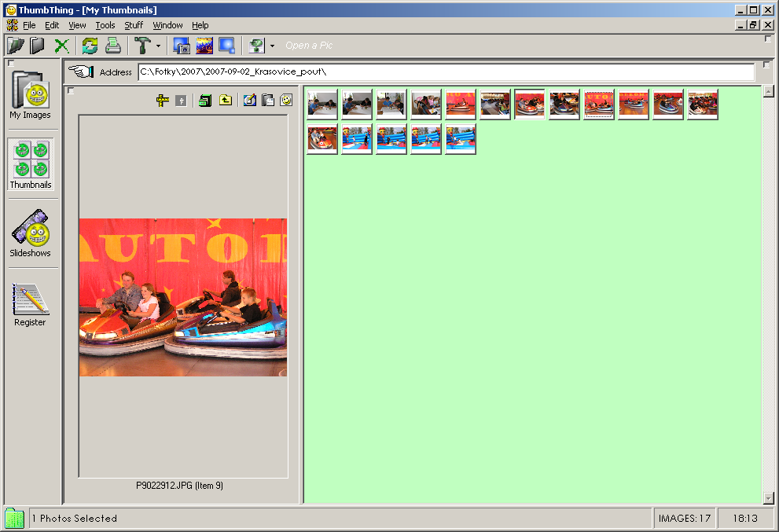Click the monitor with camera icon

pyautogui.click(x=182, y=46)
